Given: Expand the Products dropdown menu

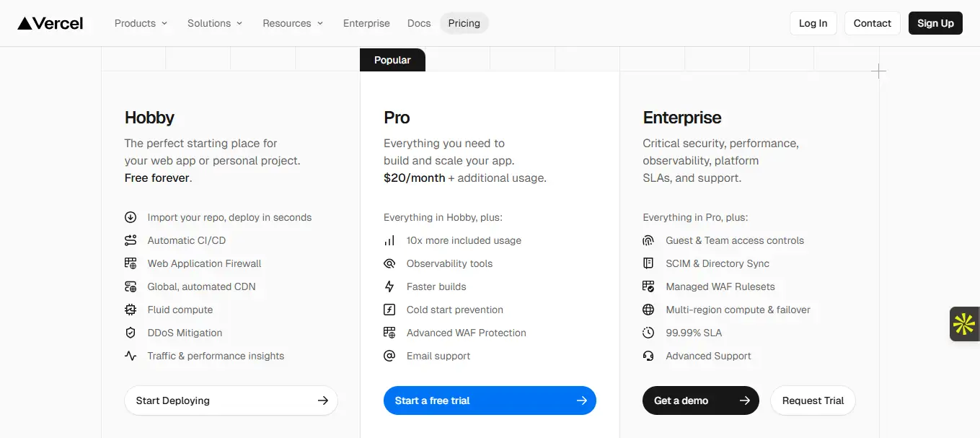Looking at the screenshot, I should [141, 23].
